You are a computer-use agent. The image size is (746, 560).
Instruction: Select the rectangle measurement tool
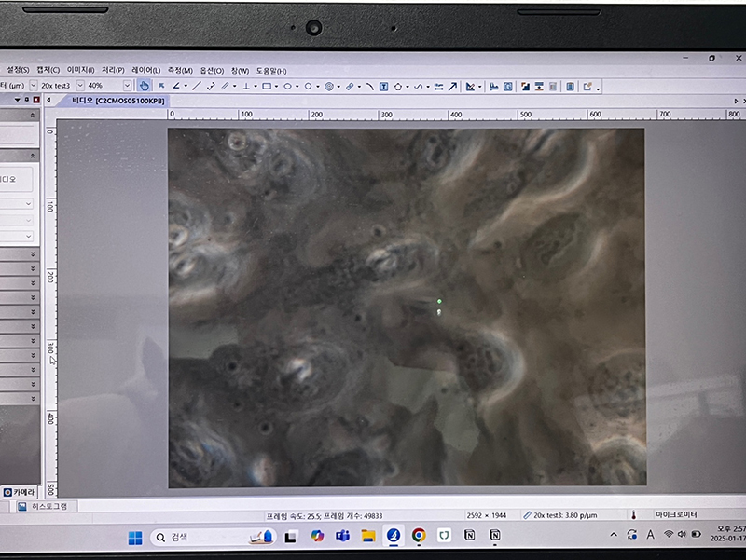(267, 86)
